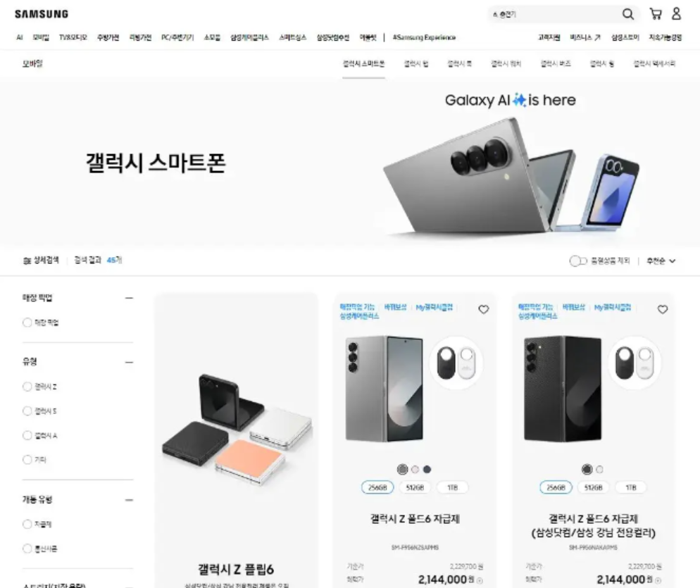Screen dimensions: 700x588
Task: Choose 1TB storage for black Z Fold6
Action: [x=631, y=487]
